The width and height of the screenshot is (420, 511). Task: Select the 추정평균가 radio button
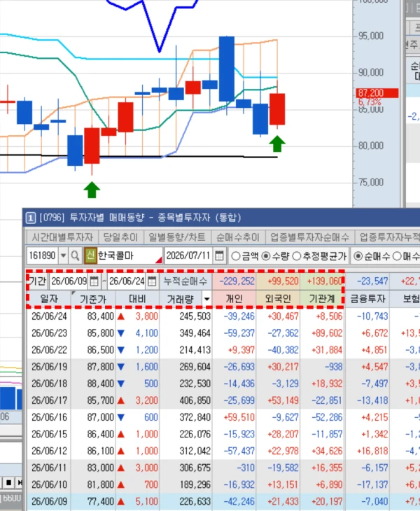[x=297, y=256]
